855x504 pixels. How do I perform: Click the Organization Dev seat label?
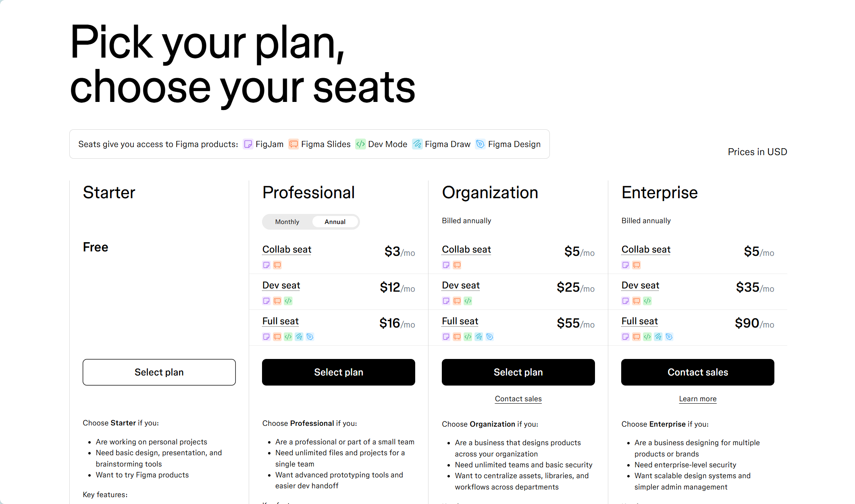click(461, 286)
